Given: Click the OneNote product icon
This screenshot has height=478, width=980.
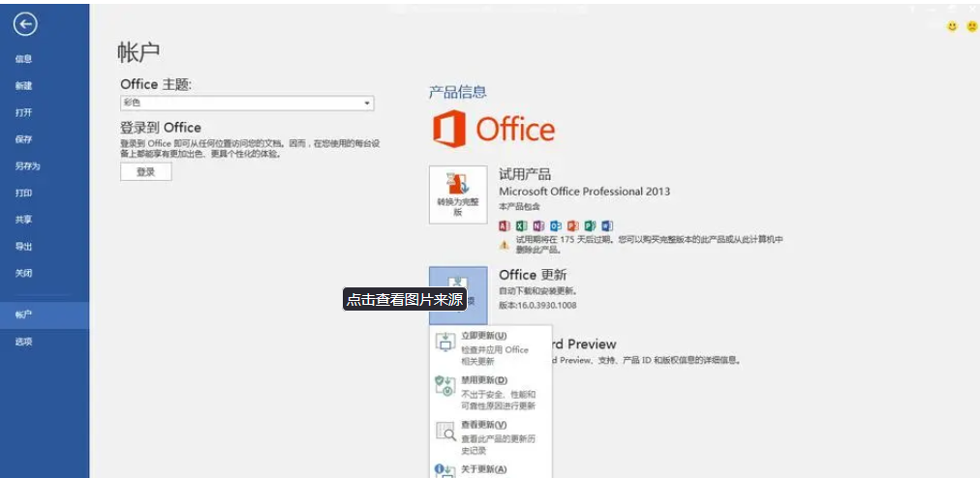Looking at the screenshot, I should [x=538, y=226].
